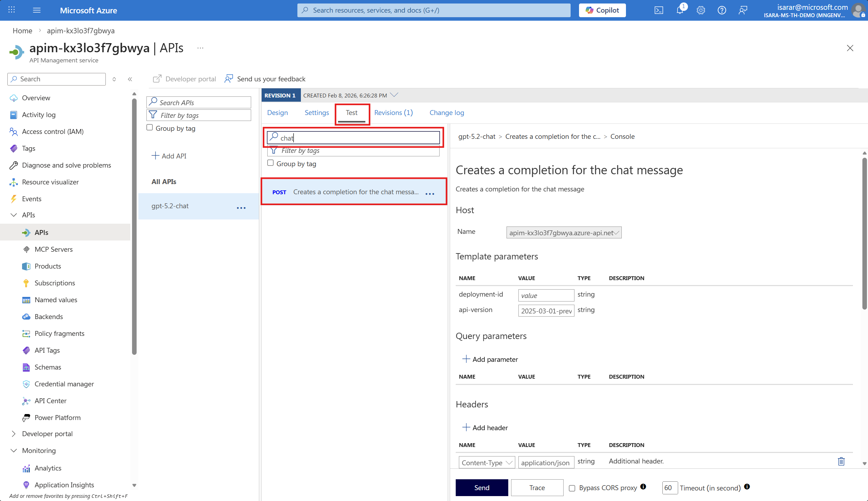Collapse the APIs sidebar group
Image resolution: width=868 pixels, height=501 pixels.
(14, 215)
